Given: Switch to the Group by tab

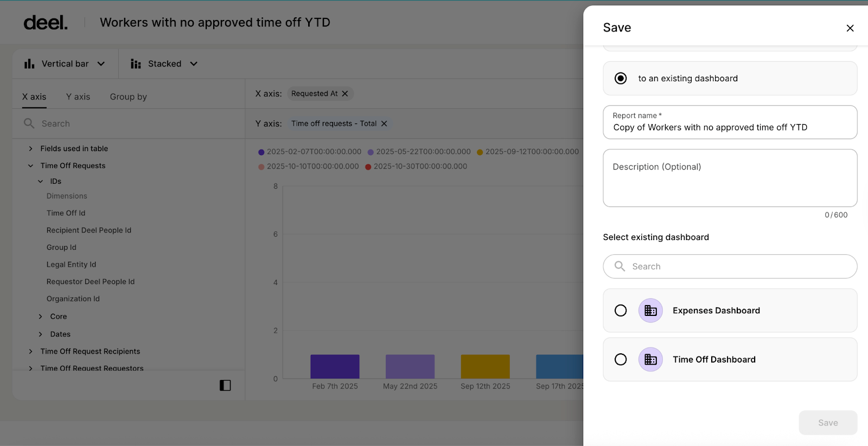Looking at the screenshot, I should [128, 96].
